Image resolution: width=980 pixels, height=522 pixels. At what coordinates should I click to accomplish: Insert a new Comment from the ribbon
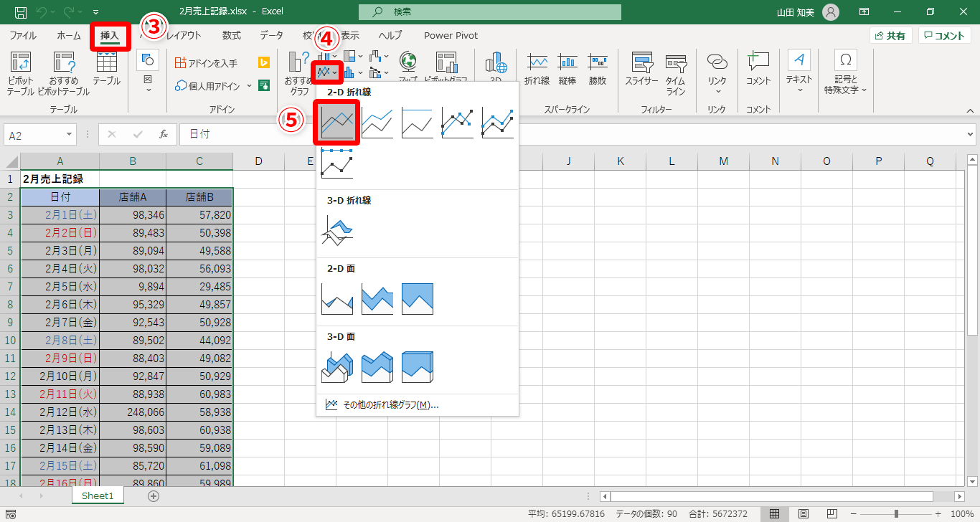pos(758,69)
